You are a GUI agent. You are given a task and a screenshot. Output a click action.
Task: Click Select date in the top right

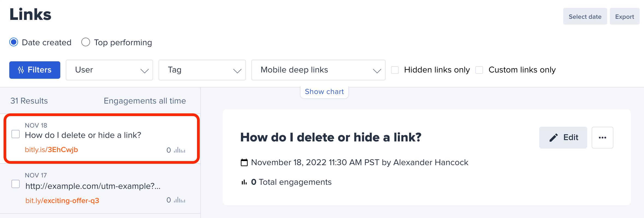tap(585, 16)
